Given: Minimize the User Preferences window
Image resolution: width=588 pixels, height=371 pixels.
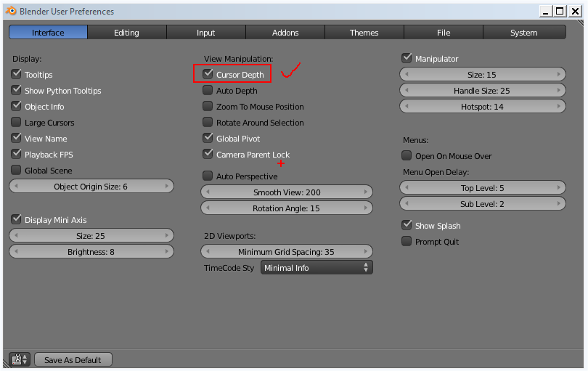Looking at the screenshot, I should click(x=546, y=12).
